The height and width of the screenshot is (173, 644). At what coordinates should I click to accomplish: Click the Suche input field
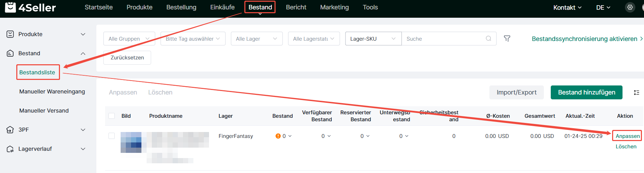pos(444,39)
